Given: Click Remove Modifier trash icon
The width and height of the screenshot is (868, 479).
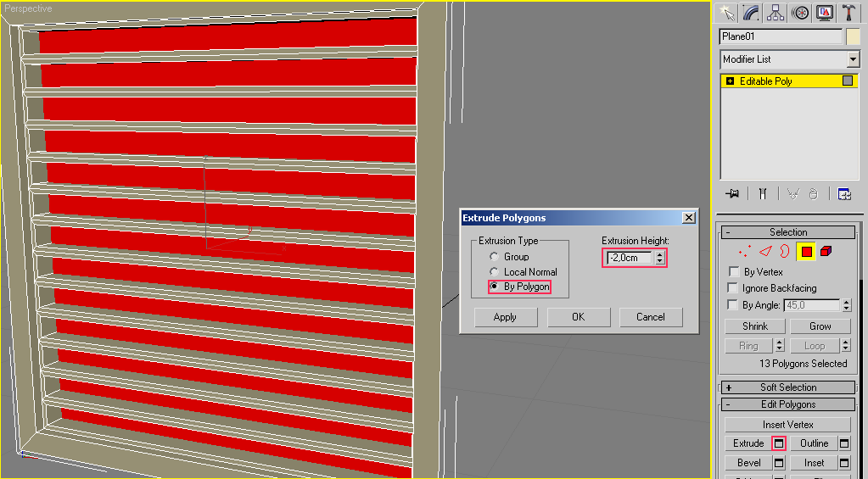Looking at the screenshot, I should coord(813,193).
